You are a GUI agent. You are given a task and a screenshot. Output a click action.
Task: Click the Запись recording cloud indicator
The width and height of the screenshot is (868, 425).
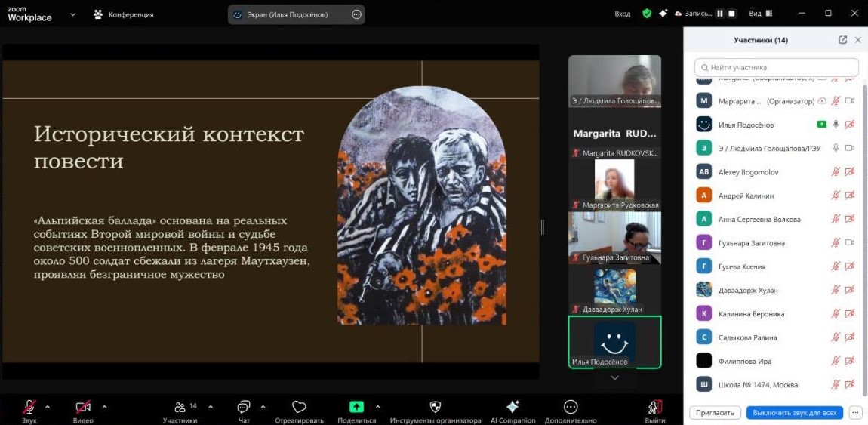693,14
